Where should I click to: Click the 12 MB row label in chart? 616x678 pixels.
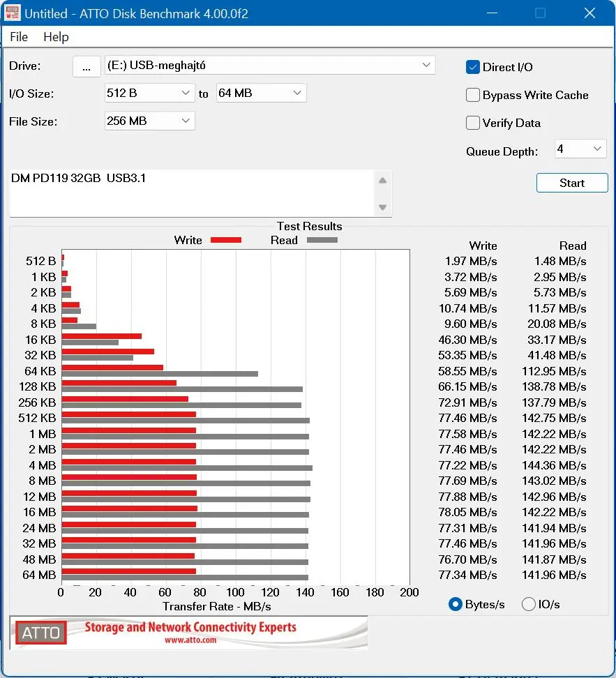pos(40,497)
